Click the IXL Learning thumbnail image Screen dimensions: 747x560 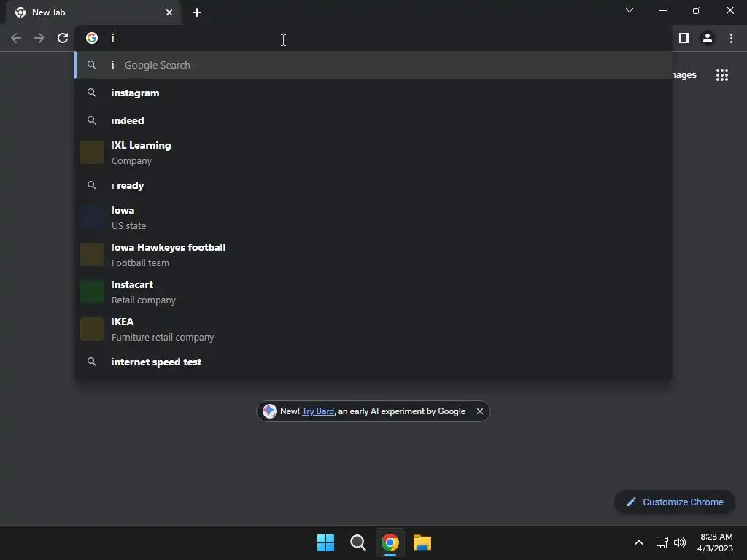pos(92,152)
